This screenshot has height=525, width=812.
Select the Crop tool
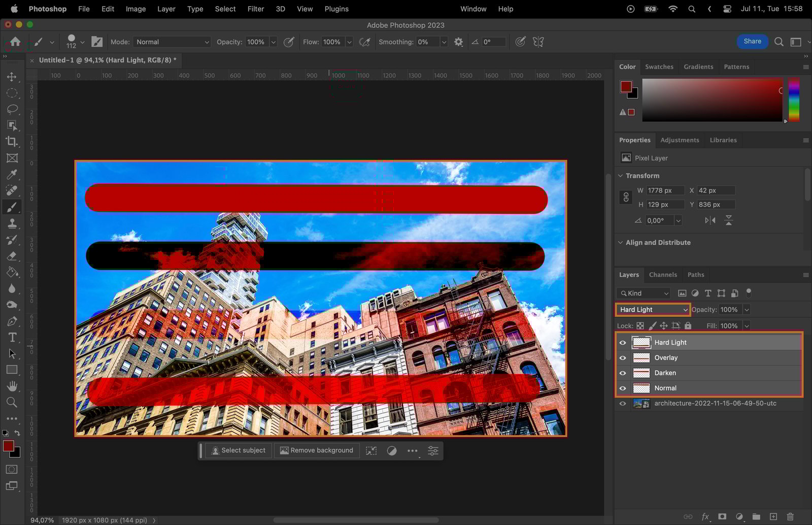tap(12, 142)
